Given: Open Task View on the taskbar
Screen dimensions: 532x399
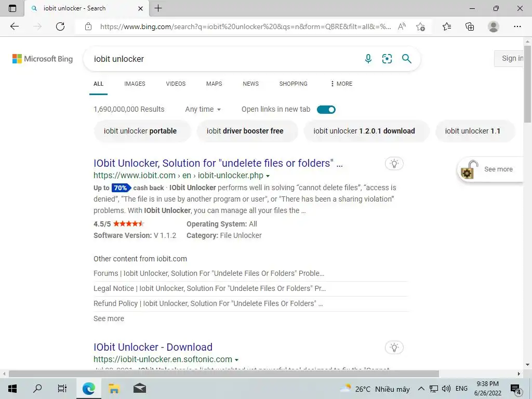Looking at the screenshot, I should click(x=62, y=389).
